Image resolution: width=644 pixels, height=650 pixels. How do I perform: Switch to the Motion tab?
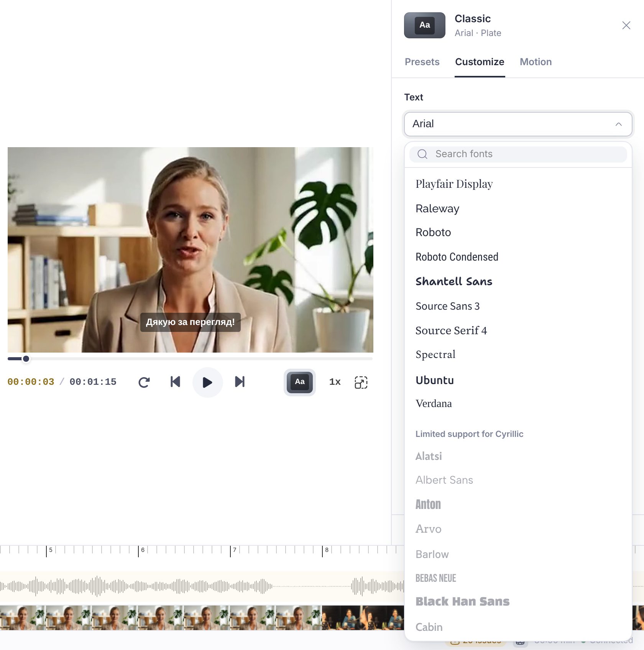536,62
